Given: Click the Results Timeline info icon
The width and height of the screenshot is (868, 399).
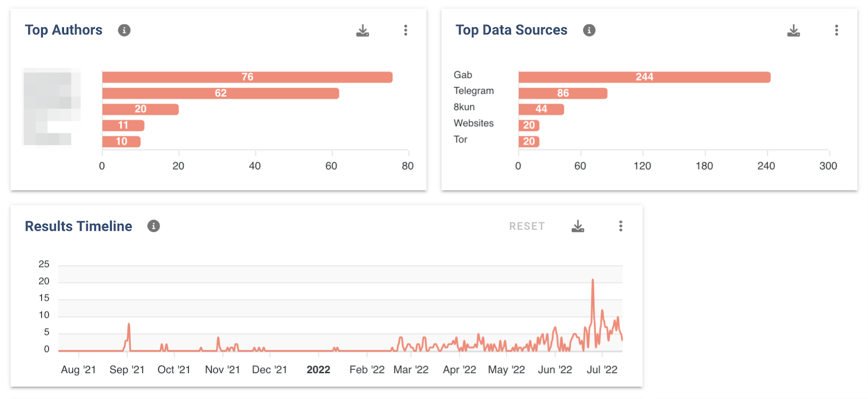Looking at the screenshot, I should click(x=154, y=226).
